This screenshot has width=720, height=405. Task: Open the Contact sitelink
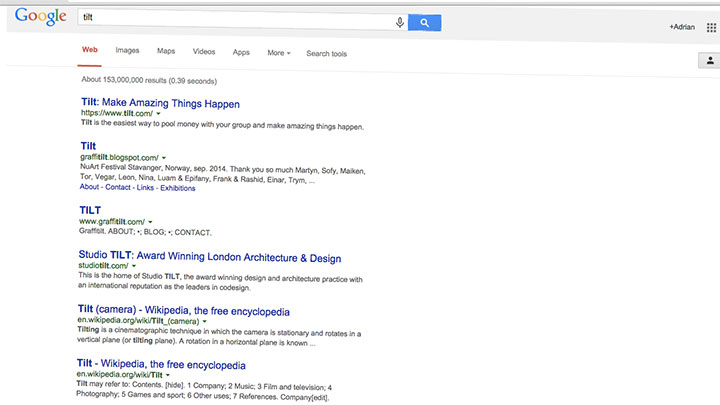coord(118,187)
